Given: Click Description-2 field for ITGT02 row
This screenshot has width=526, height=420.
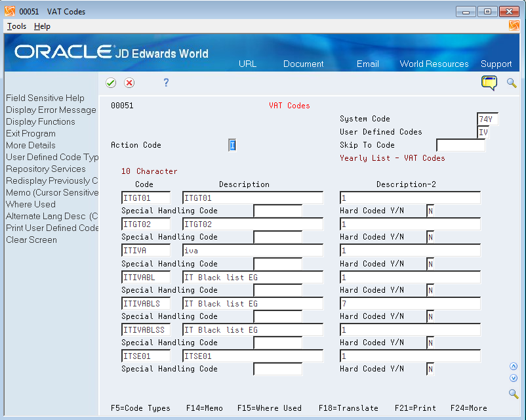Looking at the screenshot, I should point(411,224).
